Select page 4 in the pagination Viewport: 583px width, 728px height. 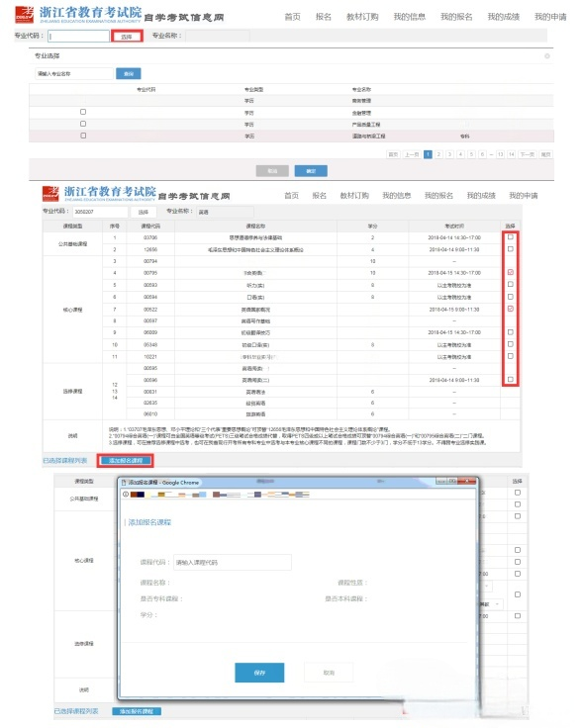click(x=460, y=154)
